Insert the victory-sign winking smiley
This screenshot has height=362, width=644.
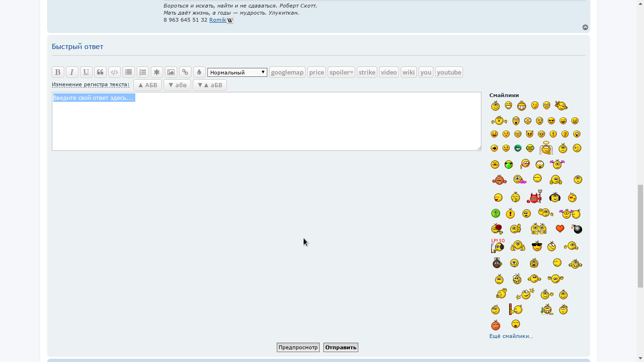click(x=561, y=106)
